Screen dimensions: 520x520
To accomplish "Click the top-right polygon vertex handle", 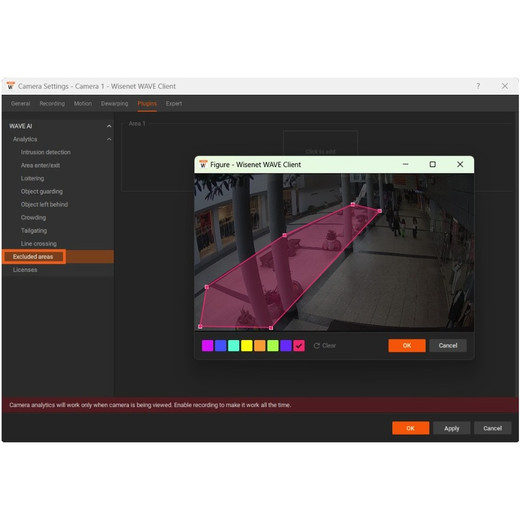I will (x=380, y=211).
